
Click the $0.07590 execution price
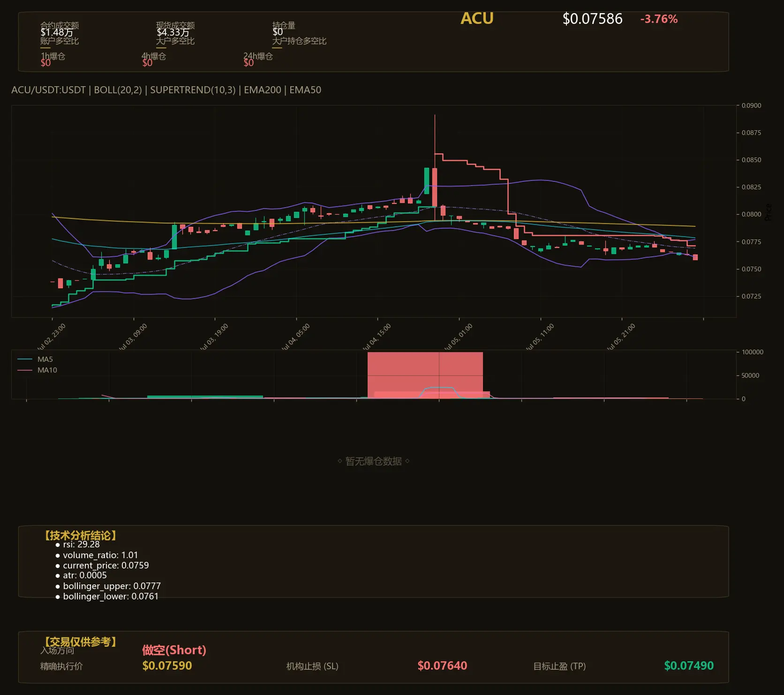[x=167, y=665]
